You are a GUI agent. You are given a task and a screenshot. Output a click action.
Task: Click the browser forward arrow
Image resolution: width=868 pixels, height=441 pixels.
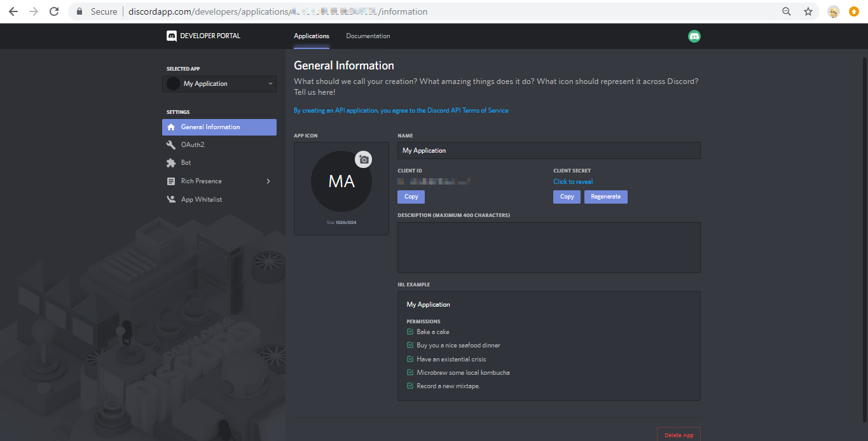click(x=34, y=11)
